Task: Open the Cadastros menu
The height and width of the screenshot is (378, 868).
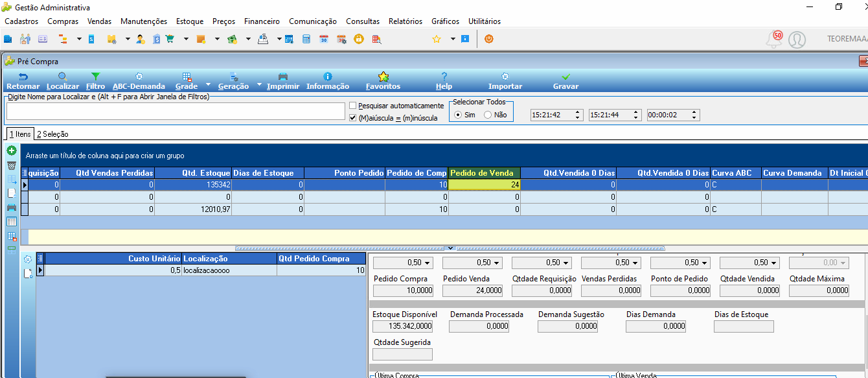Action: click(21, 21)
